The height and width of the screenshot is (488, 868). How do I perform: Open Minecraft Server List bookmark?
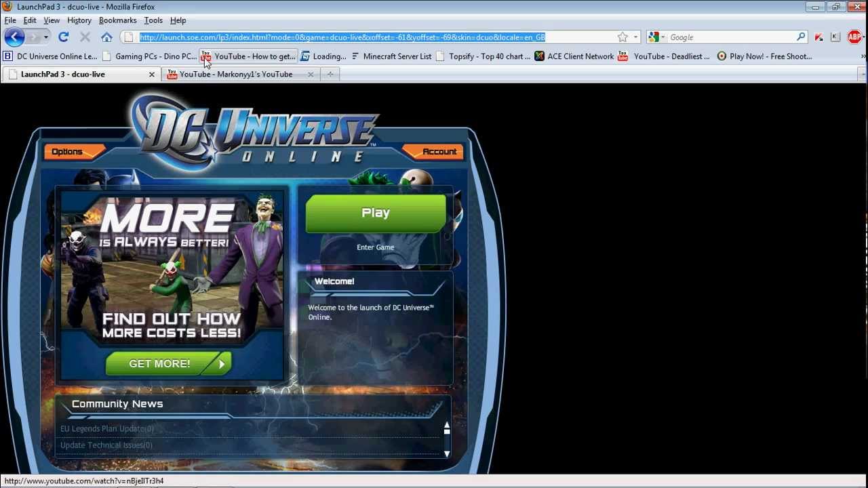tap(391, 56)
